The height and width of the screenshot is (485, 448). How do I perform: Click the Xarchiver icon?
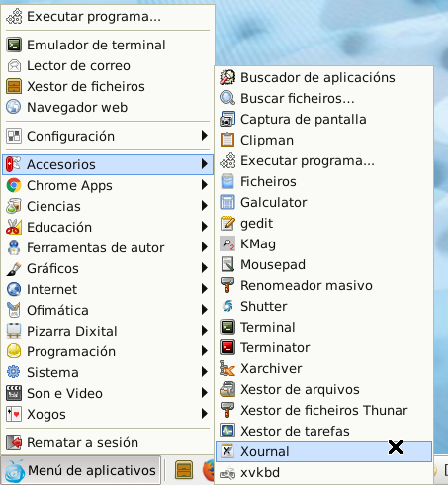(x=227, y=368)
